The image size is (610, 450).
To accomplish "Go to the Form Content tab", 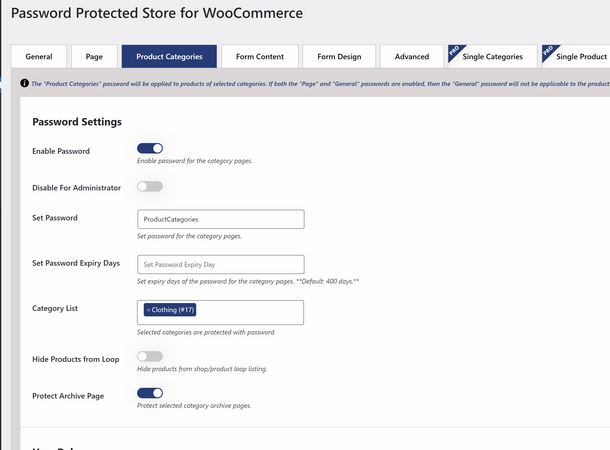I will 260,56.
